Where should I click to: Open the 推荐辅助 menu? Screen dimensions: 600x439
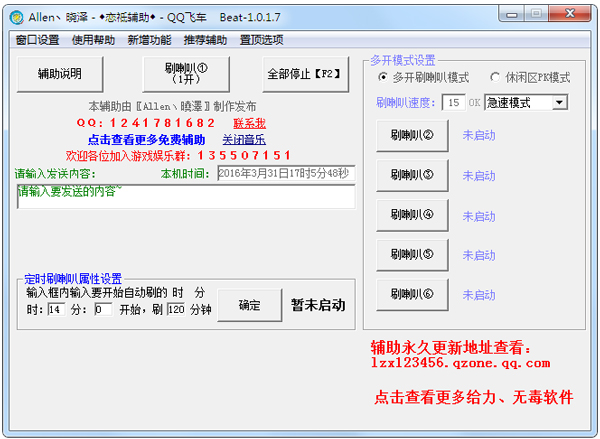point(206,40)
